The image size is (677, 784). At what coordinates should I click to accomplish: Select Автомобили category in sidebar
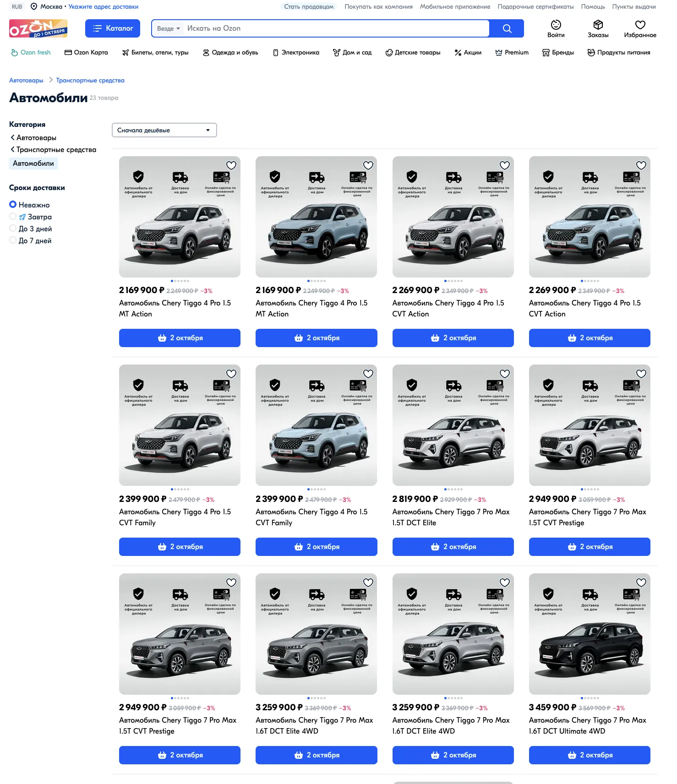[x=33, y=163]
